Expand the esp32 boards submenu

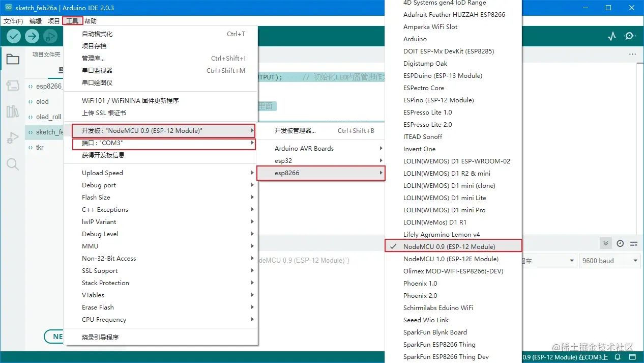pyautogui.click(x=321, y=161)
